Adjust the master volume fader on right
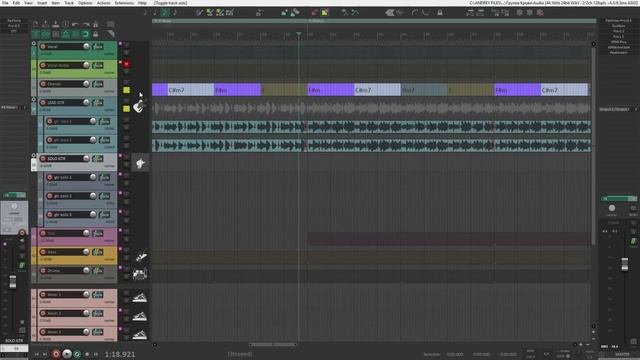The height and width of the screenshot is (360, 640). click(624, 264)
